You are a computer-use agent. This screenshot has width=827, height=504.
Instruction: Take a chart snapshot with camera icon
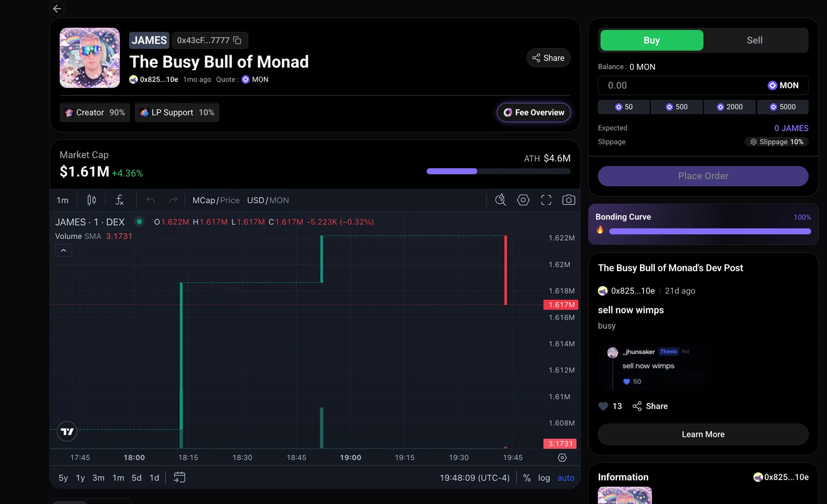tap(568, 200)
